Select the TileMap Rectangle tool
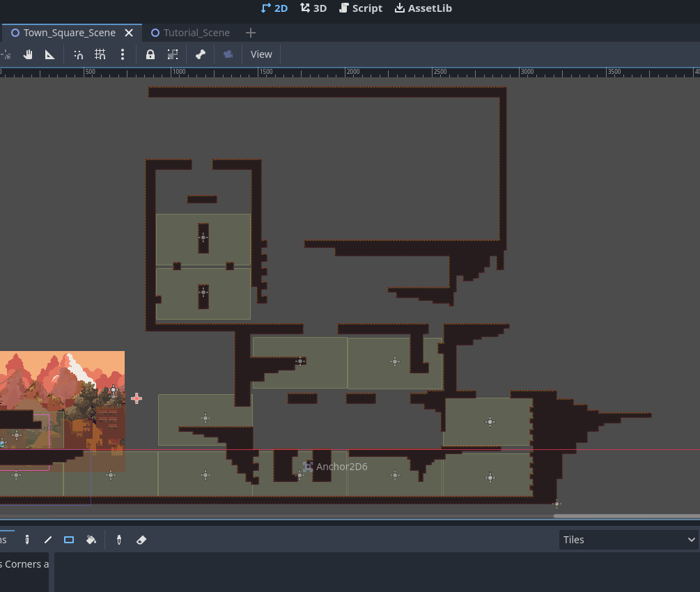 click(x=69, y=540)
